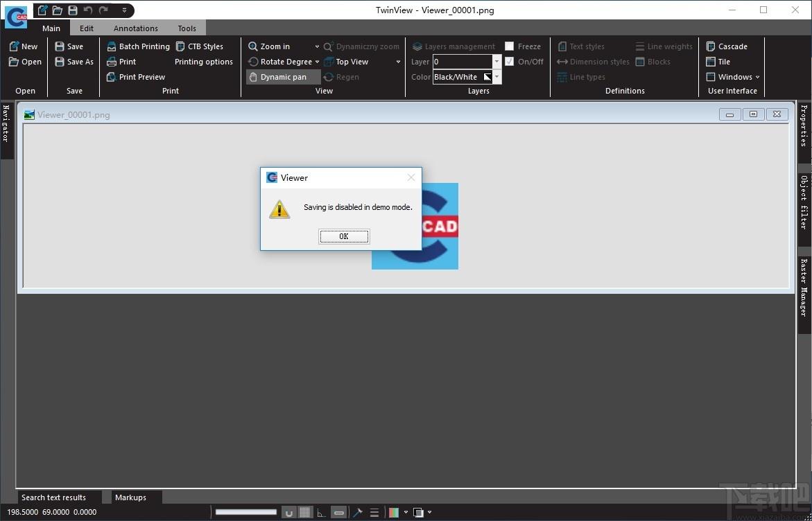Open the Annotations ribbon tab

[136, 28]
